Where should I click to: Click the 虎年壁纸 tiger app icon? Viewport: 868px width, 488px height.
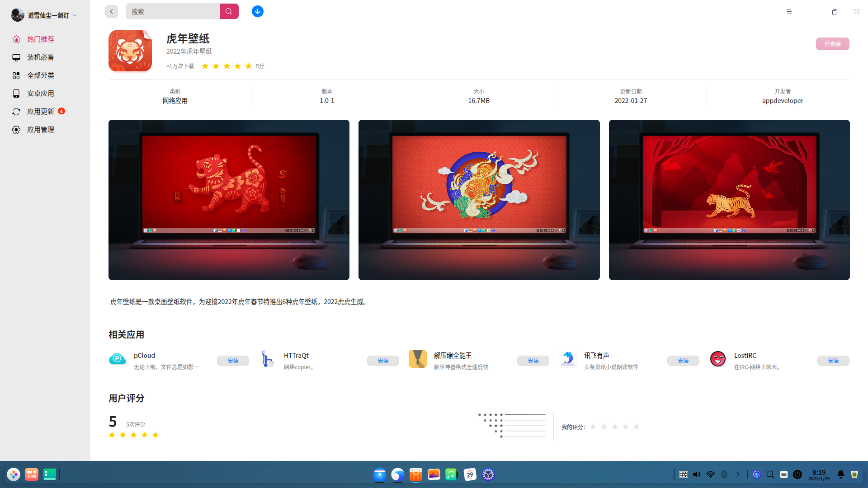click(x=130, y=51)
